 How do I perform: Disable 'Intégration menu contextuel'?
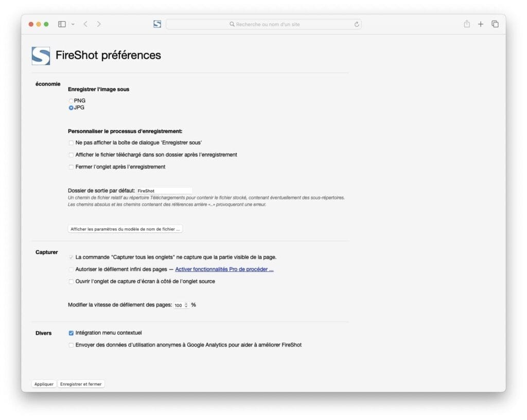[71, 333]
